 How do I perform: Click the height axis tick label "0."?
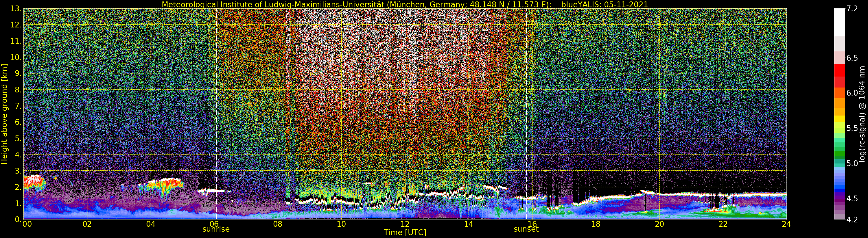[x=18, y=219]
